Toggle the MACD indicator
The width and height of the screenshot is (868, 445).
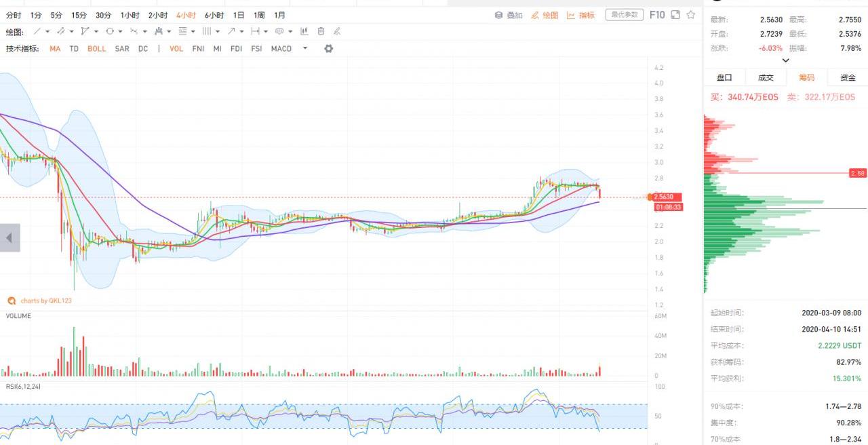pyautogui.click(x=281, y=49)
